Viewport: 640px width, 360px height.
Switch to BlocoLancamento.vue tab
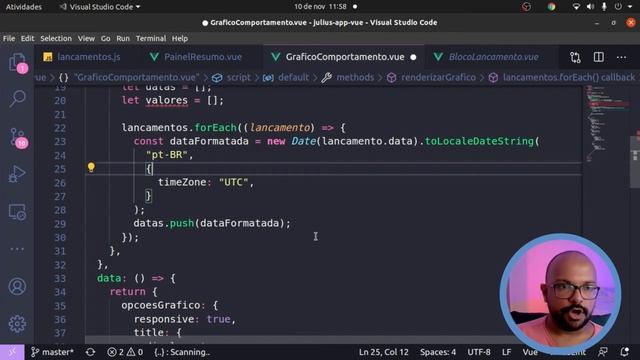pos(487,57)
